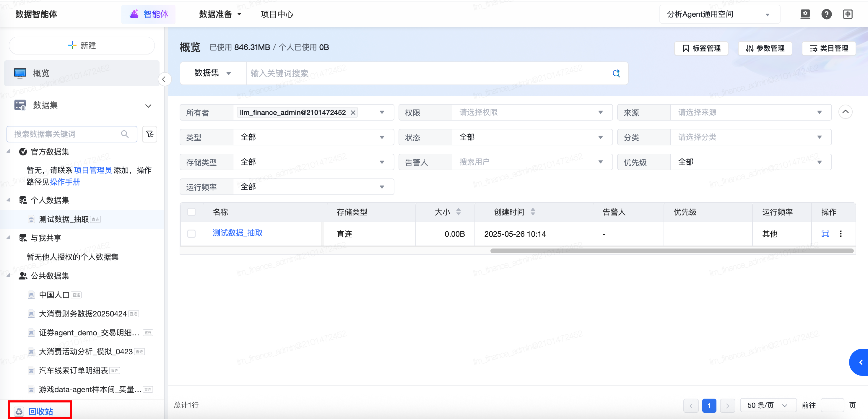Viewport: 868px width, 419px height.
Task: Click the table horizontal scrollbar
Action: click(671, 251)
